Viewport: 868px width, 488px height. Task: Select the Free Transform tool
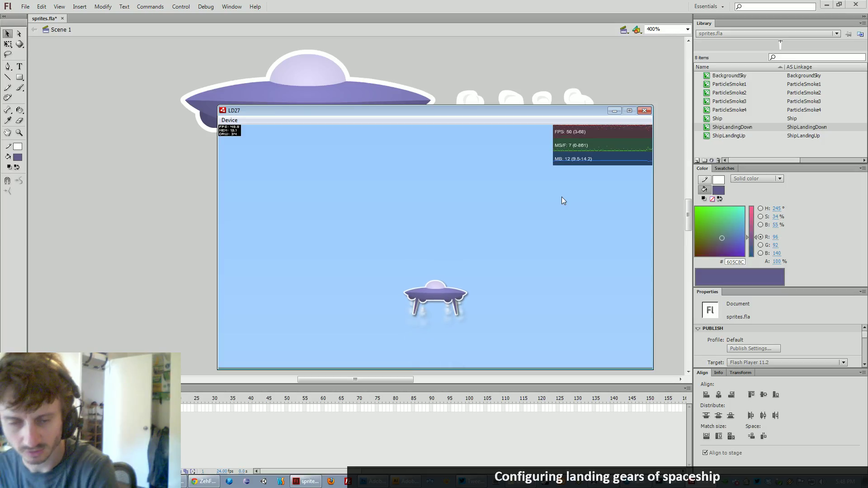8,44
